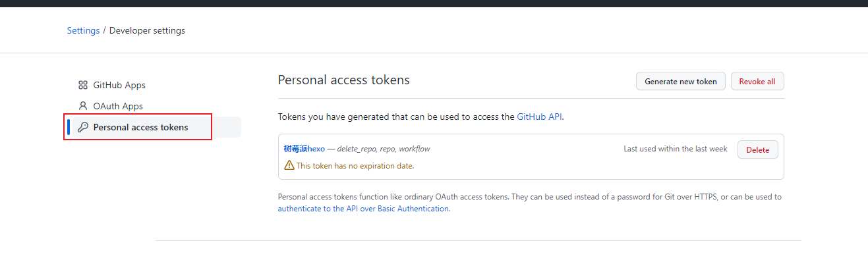Open the 树莓派hexo token link
This screenshot has width=868, height=266.
click(x=304, y=149)
